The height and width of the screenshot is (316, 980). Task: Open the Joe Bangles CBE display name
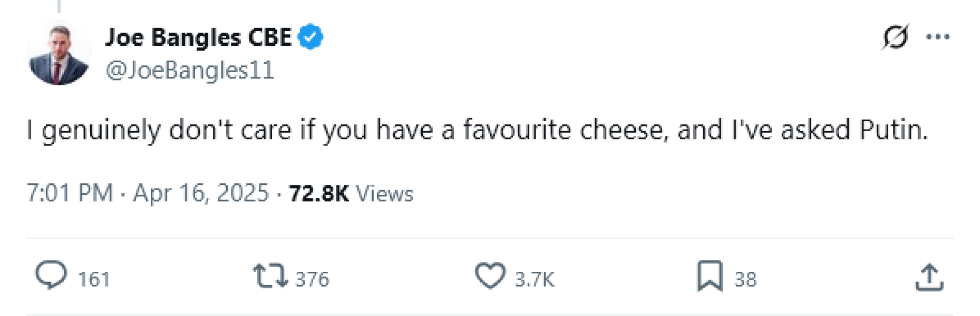click(198, 37)
